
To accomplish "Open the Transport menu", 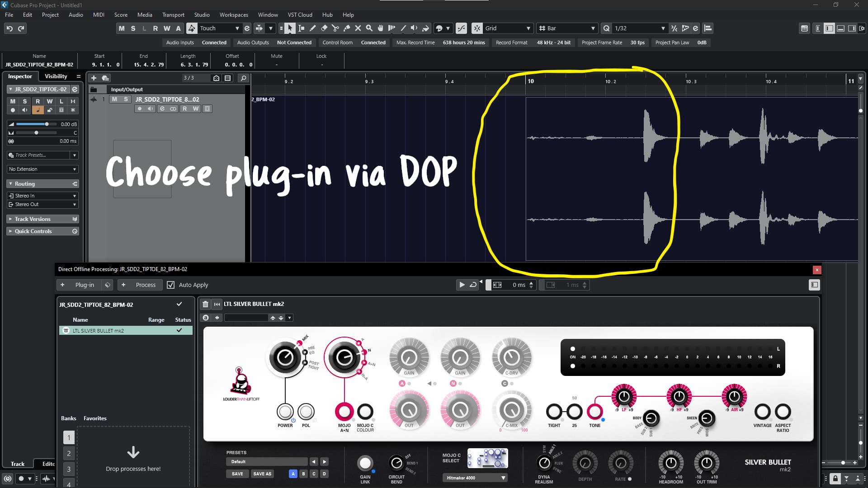I will pos(173,14).
